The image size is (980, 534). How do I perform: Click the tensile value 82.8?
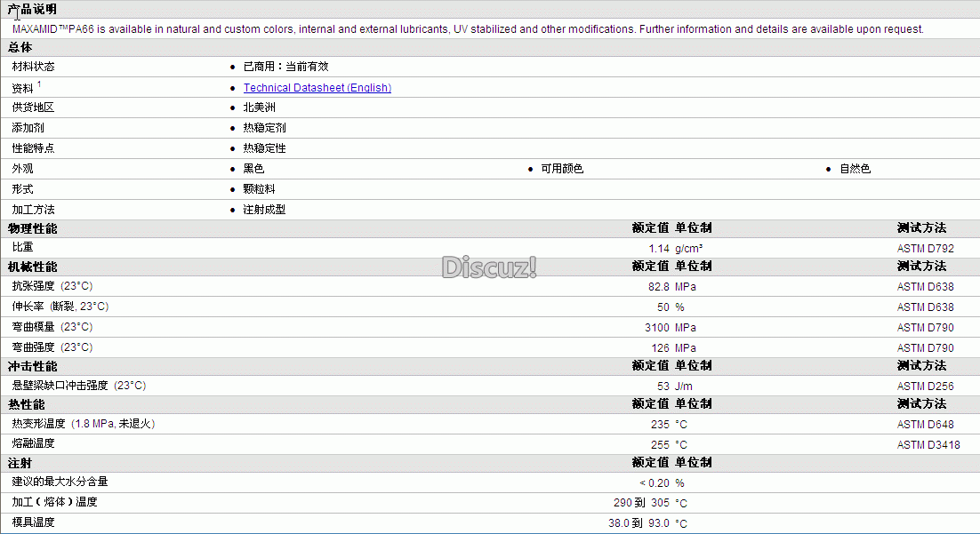(x=659, y=287)
